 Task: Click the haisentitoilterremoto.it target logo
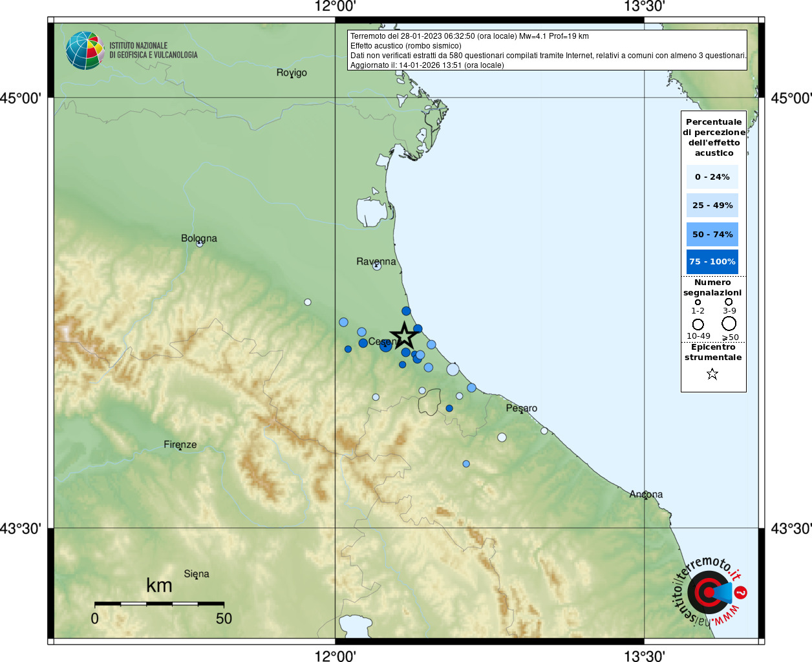(x=709, y=592)
